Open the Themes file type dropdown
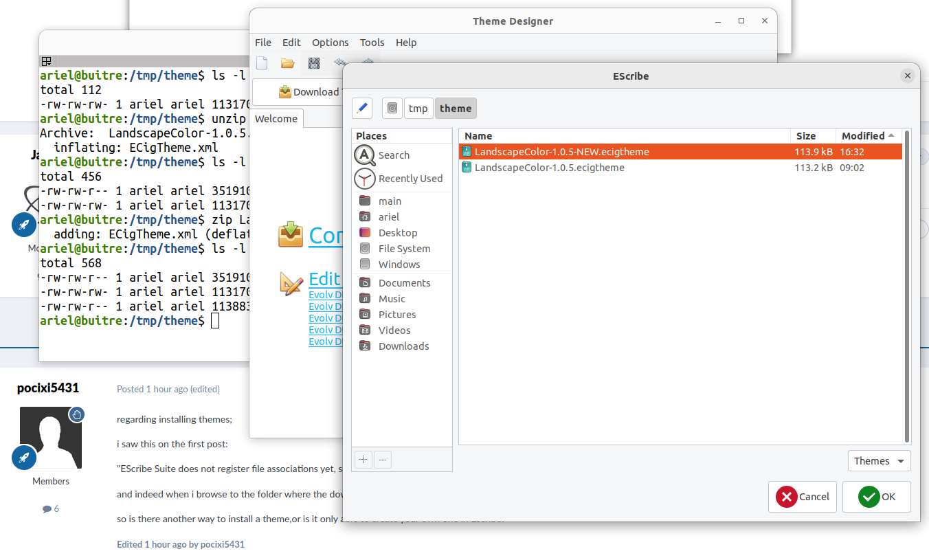Viewport: 929px width, 560px height. pos(880,461)
